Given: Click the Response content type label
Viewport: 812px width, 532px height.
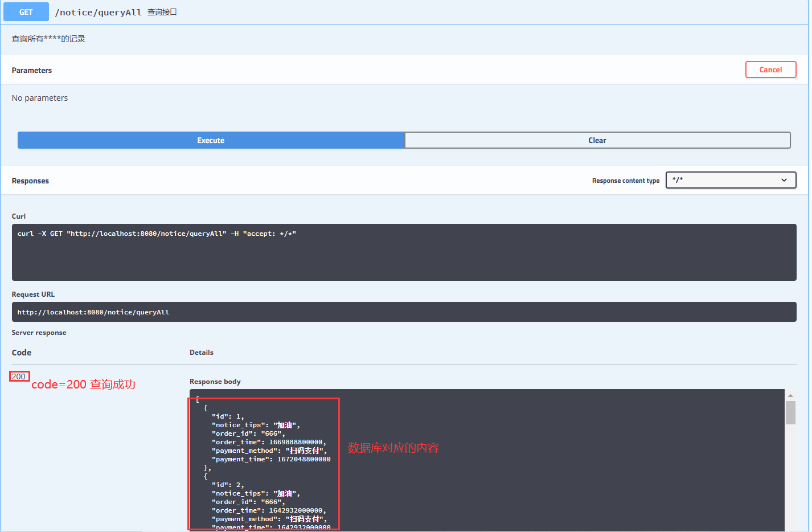Looking at the screenshot, I should [626, 181].
